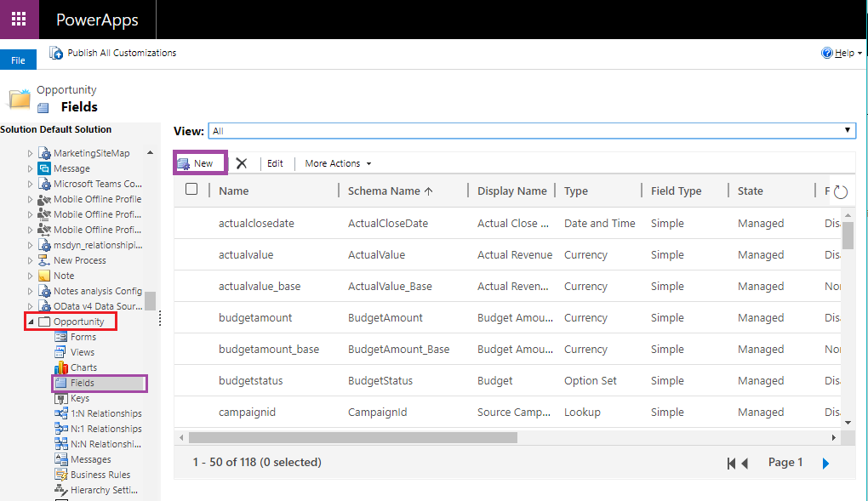
Task: Click the 1:N Relationships icon
Action: (x=61, y=413)
